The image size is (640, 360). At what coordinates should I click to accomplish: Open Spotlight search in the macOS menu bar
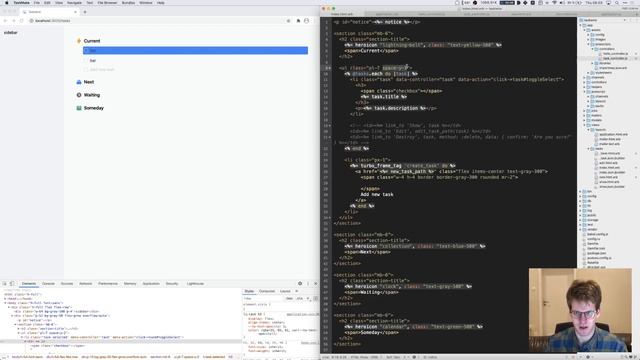(617, 2)
